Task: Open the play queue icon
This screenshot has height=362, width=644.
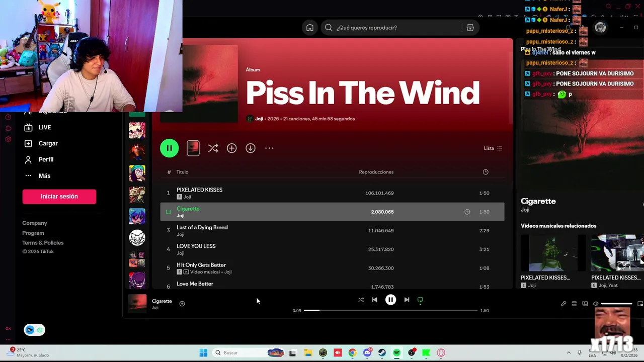Action: pos(574,304)
